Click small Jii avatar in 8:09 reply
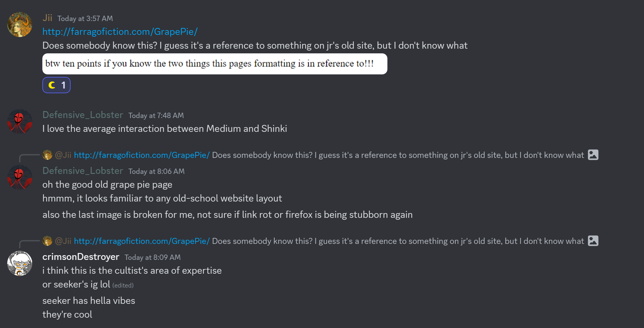The height and width of the screenshot is (328, 644). pos(47,241)
